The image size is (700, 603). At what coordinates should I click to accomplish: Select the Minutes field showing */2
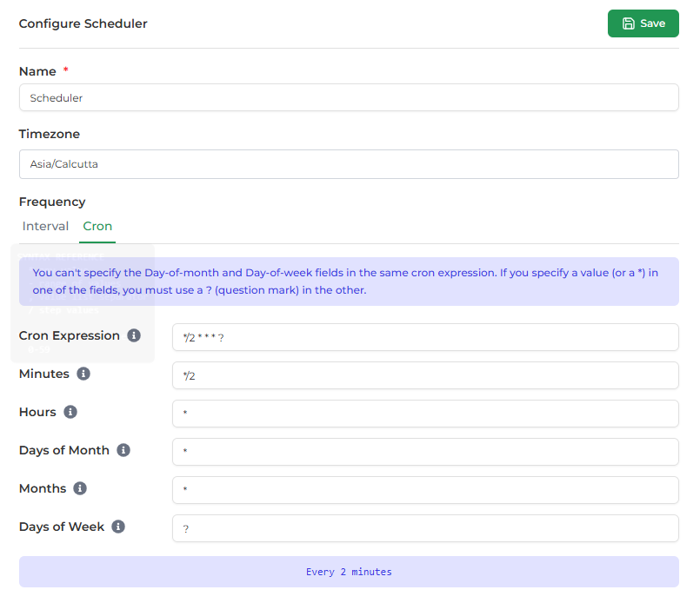coord(426,375)
